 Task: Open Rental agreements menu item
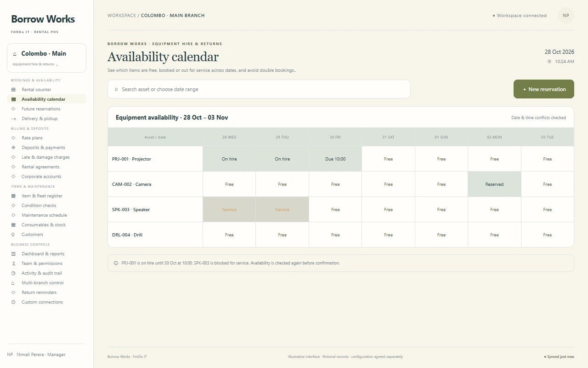(46, 167)
